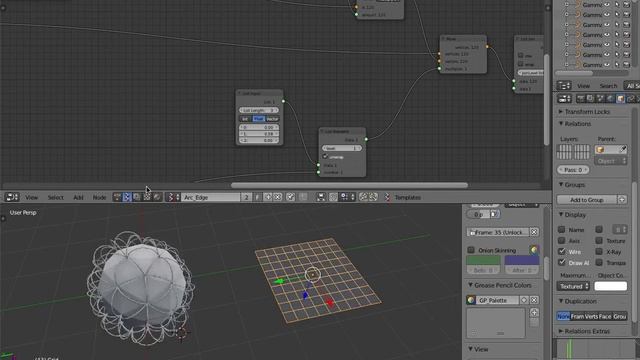The width and height of the screenshot is (640, 360).
Task: Toggle unwrap checkbox in List Repeater node
Action: 325,157
